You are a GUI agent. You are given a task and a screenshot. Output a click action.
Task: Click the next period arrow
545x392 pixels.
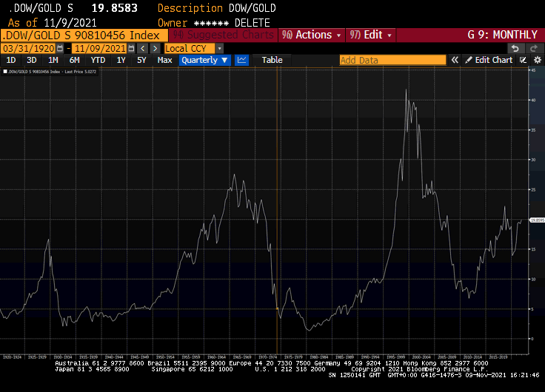[155, 48]
